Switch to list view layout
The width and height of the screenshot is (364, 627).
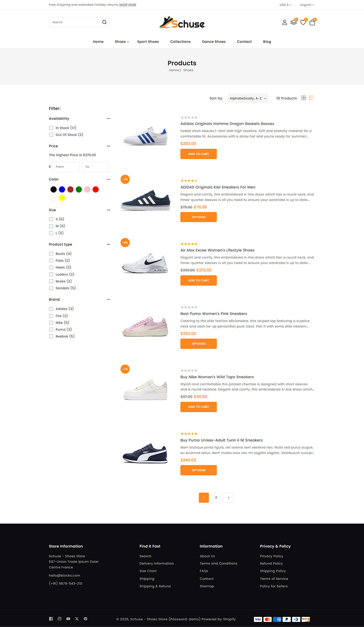point(312,98)
